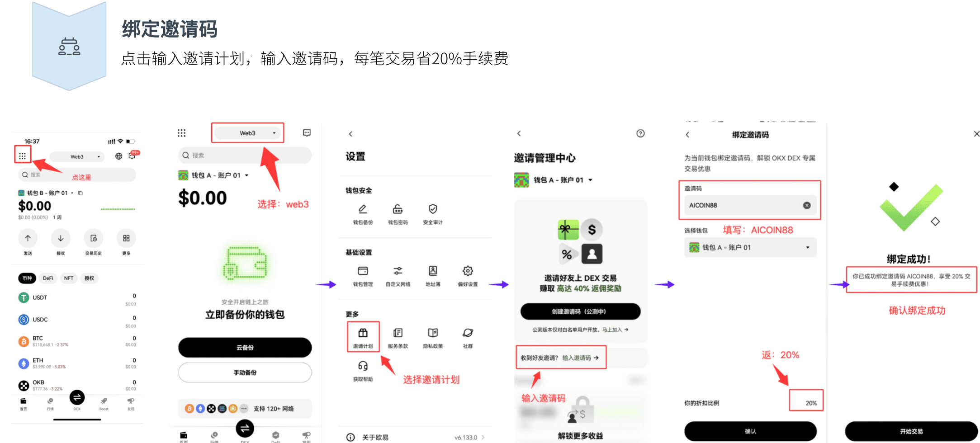Open the USDT token row

pyautogui.click(x=77, y=298)
